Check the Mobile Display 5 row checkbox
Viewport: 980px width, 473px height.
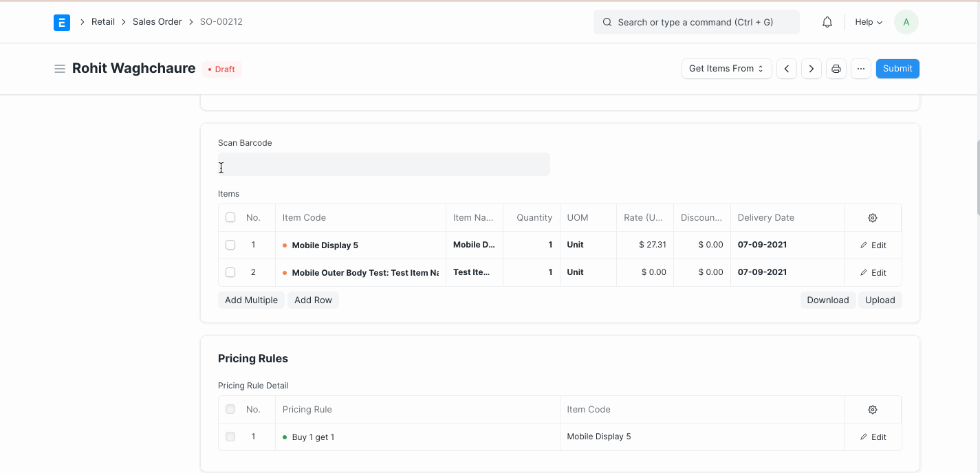(230, 245)
